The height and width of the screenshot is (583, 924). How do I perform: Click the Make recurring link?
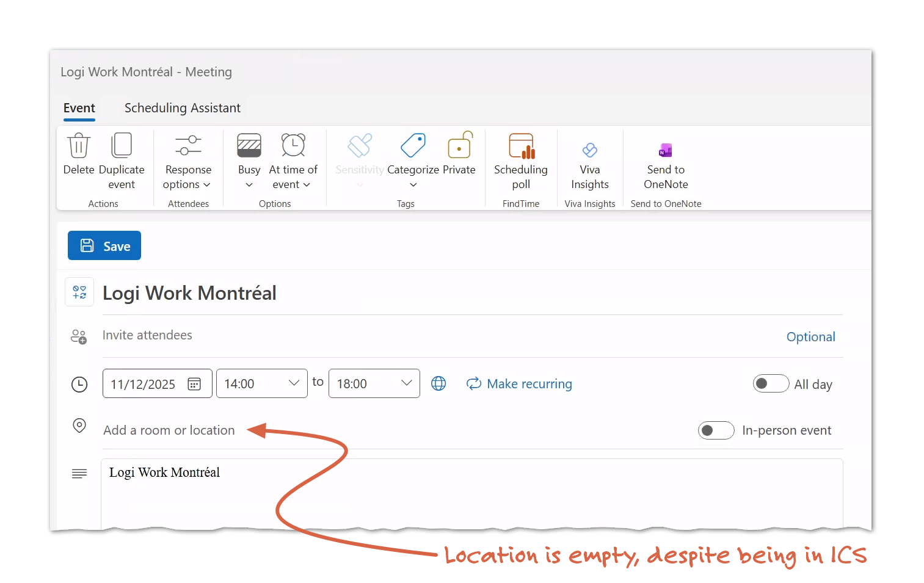(x=519, y=384)
